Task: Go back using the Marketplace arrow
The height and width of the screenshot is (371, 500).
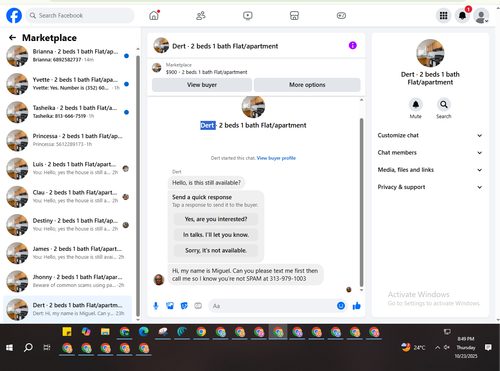Action: pyautogui.click(x=12, y=38)
